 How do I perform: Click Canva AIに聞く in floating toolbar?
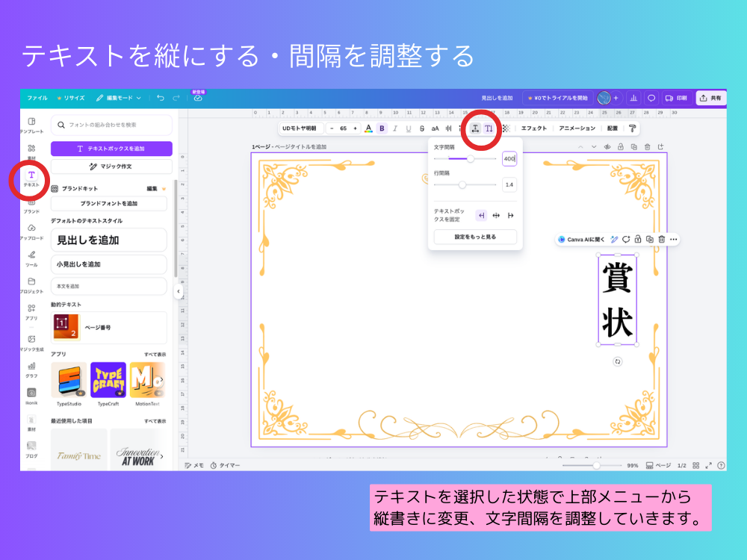click(581, 239)
